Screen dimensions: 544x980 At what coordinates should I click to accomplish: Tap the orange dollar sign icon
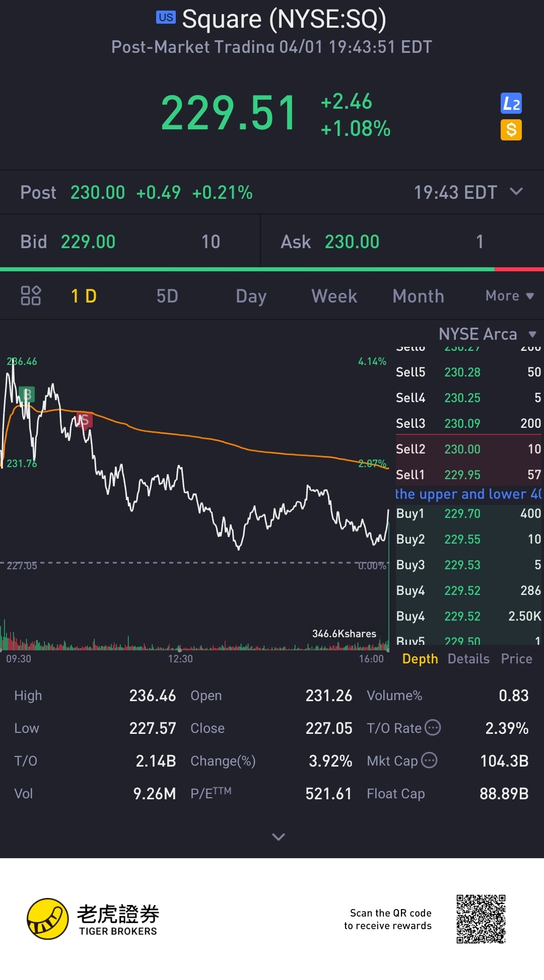[x=511, y=130]
